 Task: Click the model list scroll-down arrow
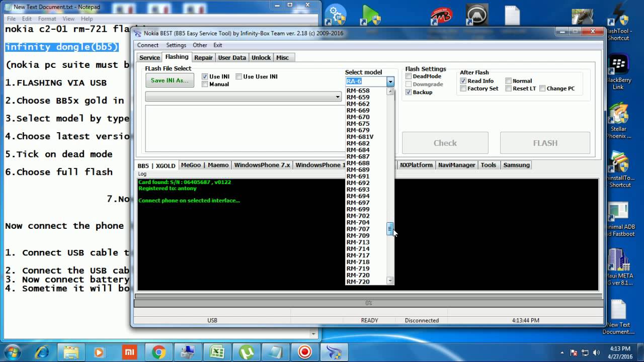[x=390, y=281]
